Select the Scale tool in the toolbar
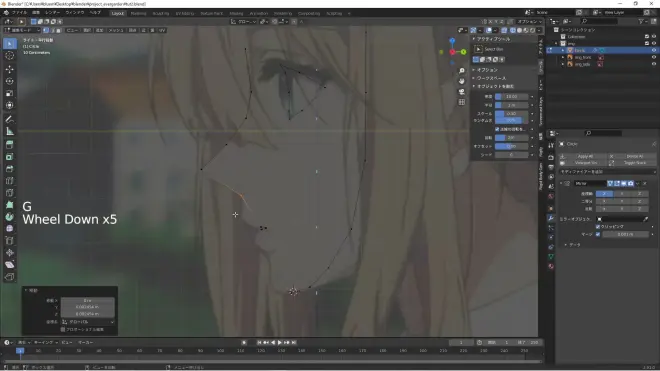The image size is (660, 371). [10, 93]
